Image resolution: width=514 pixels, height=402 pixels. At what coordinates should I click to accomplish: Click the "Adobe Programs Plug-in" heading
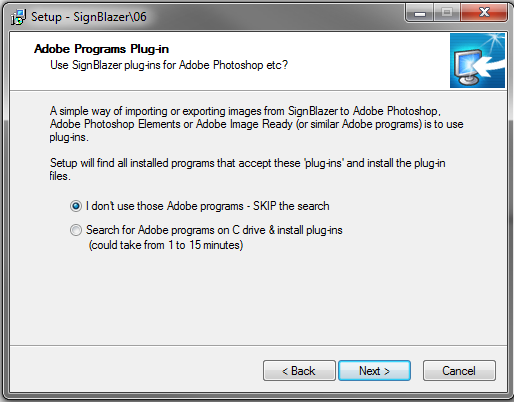tap(101, 49)
